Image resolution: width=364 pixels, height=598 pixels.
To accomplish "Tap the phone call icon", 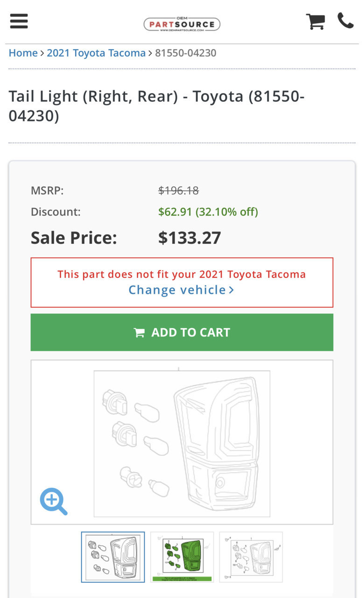I will point(345,21).
